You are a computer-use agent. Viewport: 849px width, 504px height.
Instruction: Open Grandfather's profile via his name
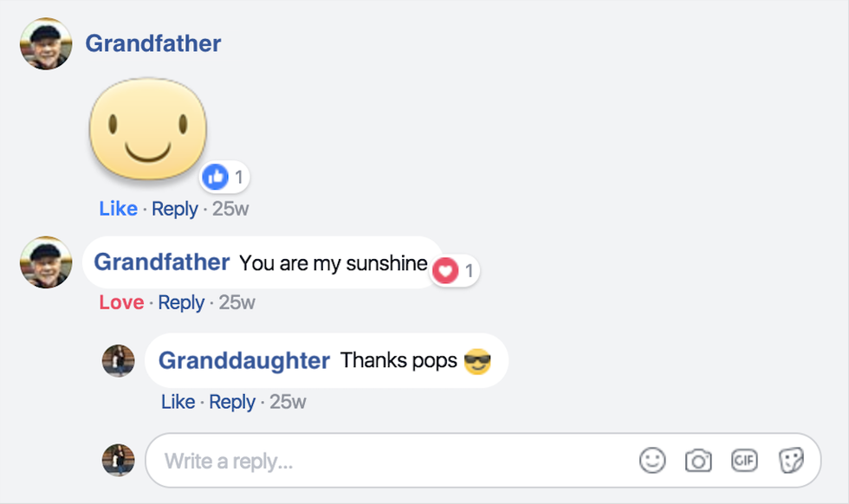152,42
